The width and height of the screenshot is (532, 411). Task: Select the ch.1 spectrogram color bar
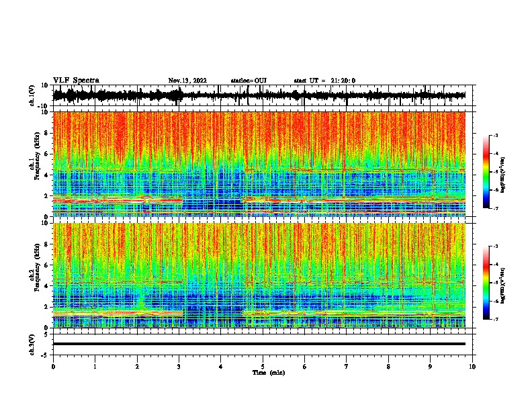coord(486,172)
